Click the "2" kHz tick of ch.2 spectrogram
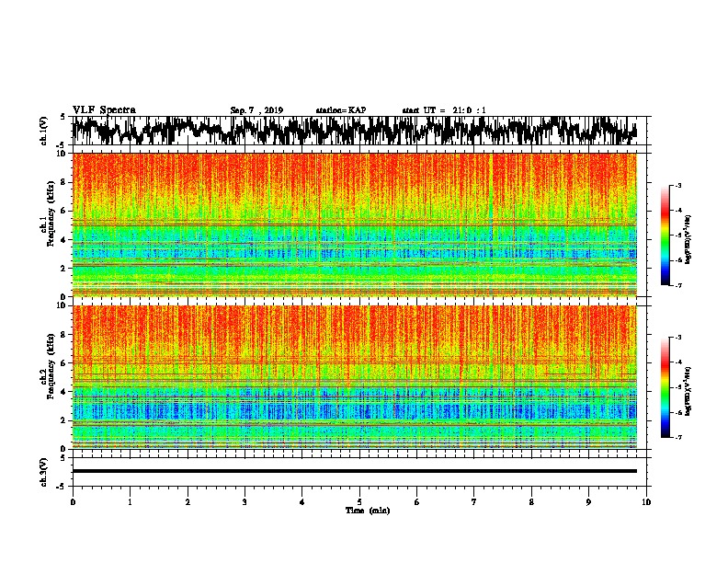This screenshot has height=563, width=728. (x=64, y=420)
